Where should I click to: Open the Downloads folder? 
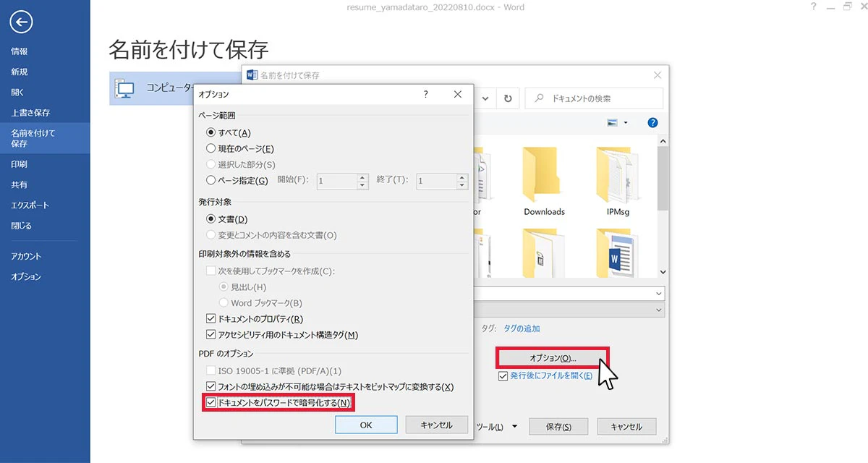pos(544,181)
